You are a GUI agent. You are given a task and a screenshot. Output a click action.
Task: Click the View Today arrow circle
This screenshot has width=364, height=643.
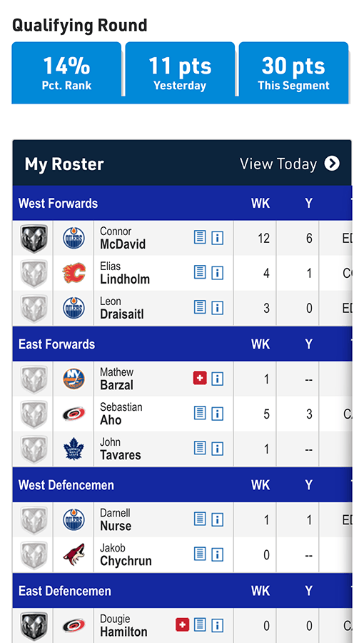pyautogui.click(x=332, y=163)
